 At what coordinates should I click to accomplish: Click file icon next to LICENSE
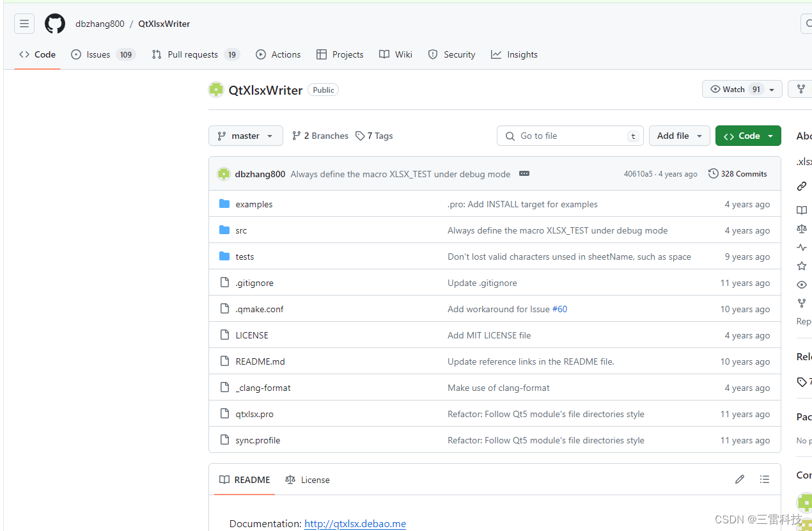(x=224, y=335)
